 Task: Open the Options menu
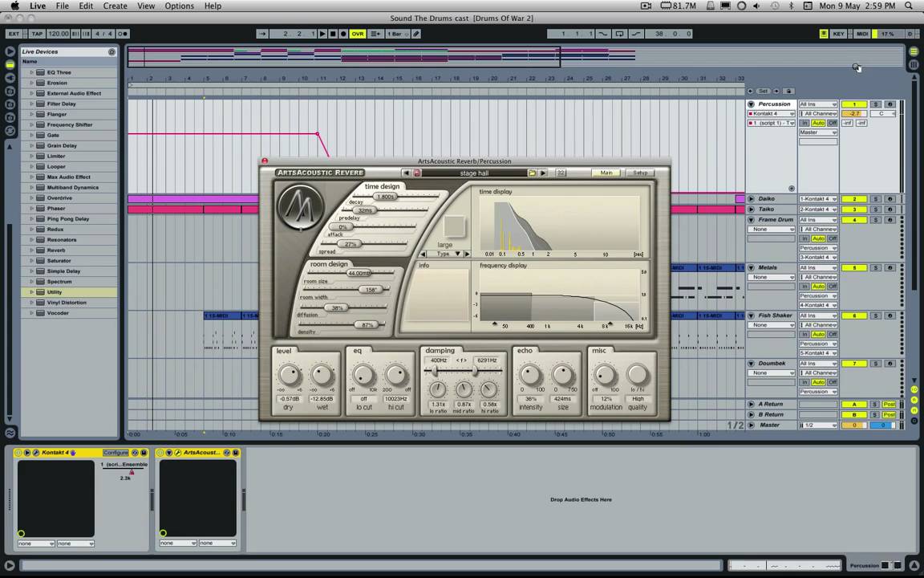tap(179, 6)
